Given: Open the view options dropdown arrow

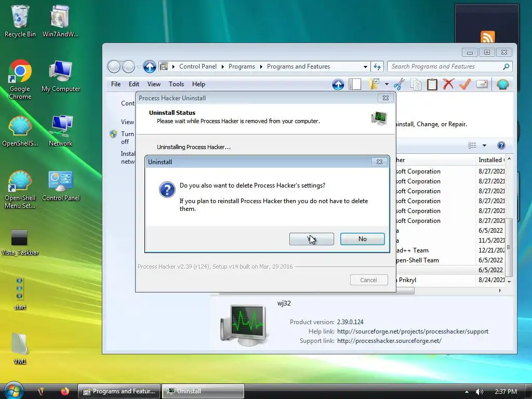Looking at the screenshot, I should click(x=485, y=145).
